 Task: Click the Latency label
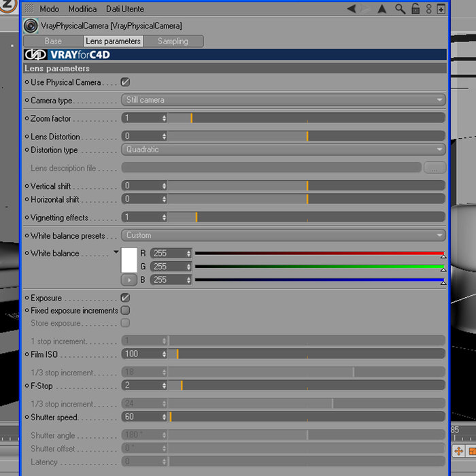pos(44,462)
